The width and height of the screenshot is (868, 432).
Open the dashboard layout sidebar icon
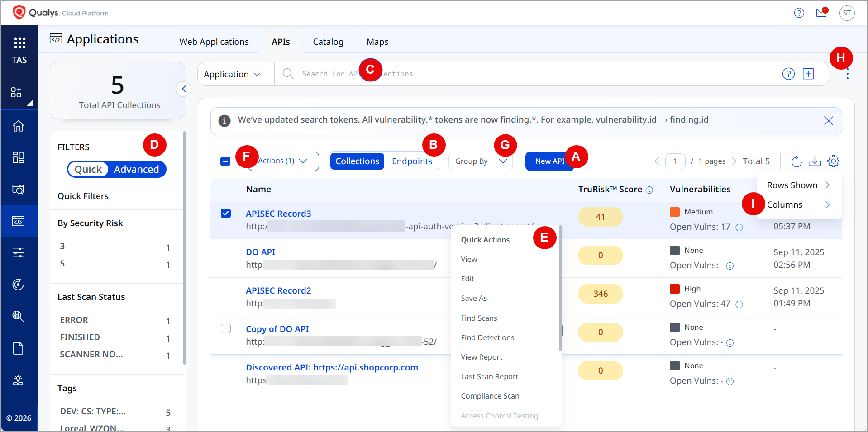coord(19,157)
